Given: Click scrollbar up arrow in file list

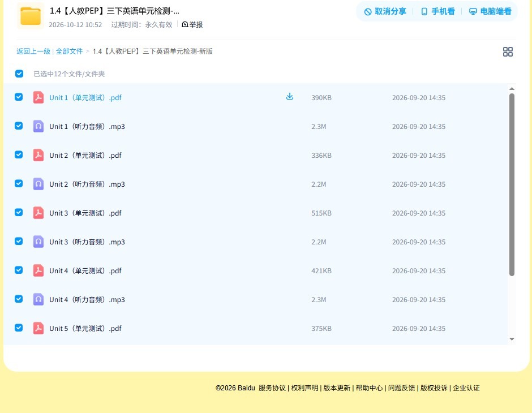Looking at the screenshot, I should [512, 88].
